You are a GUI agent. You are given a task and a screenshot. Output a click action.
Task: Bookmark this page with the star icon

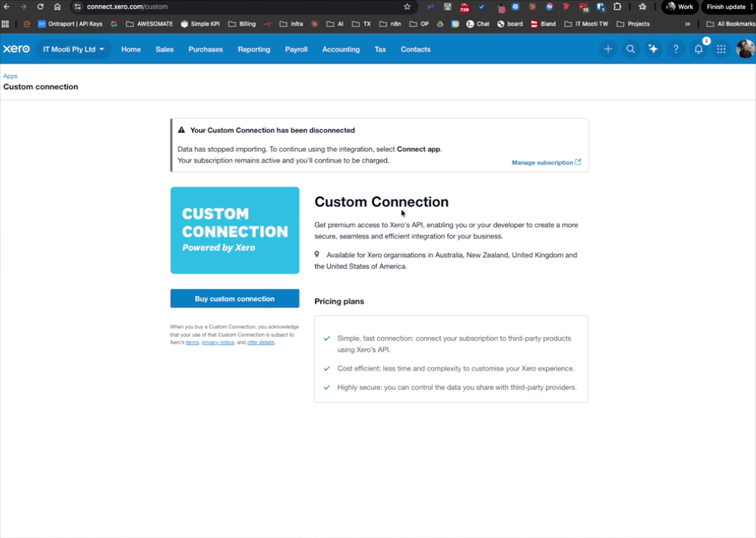(x=407, y=7)
